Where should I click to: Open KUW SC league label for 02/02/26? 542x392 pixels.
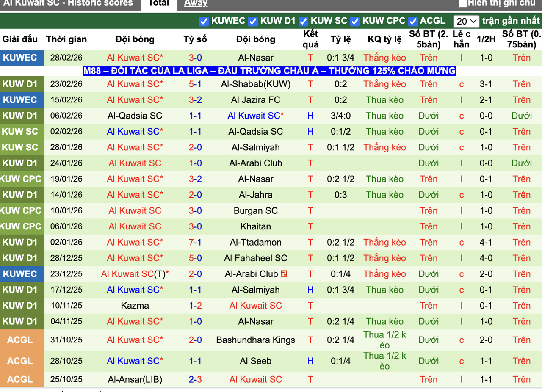click(x=22, y=132)
